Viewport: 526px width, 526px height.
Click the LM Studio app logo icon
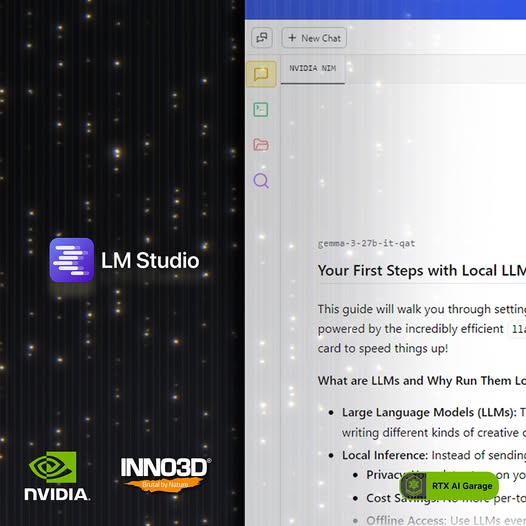pos(72,260)
